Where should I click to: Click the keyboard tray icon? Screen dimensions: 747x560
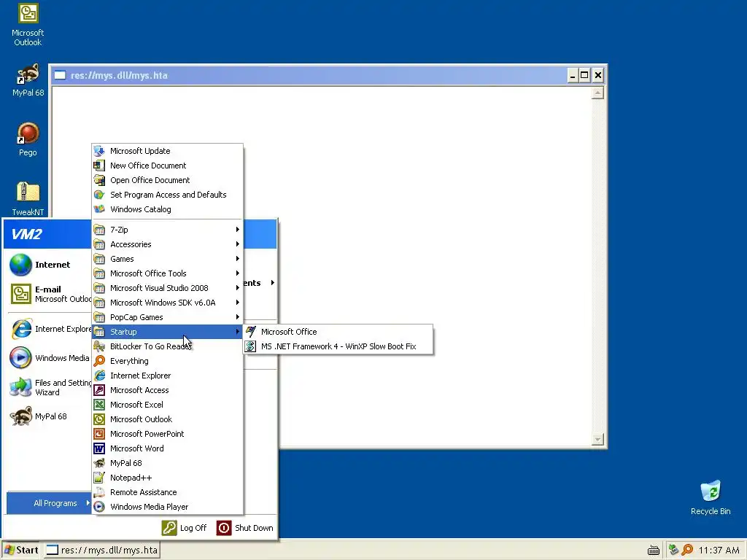(x=654, y=551)
